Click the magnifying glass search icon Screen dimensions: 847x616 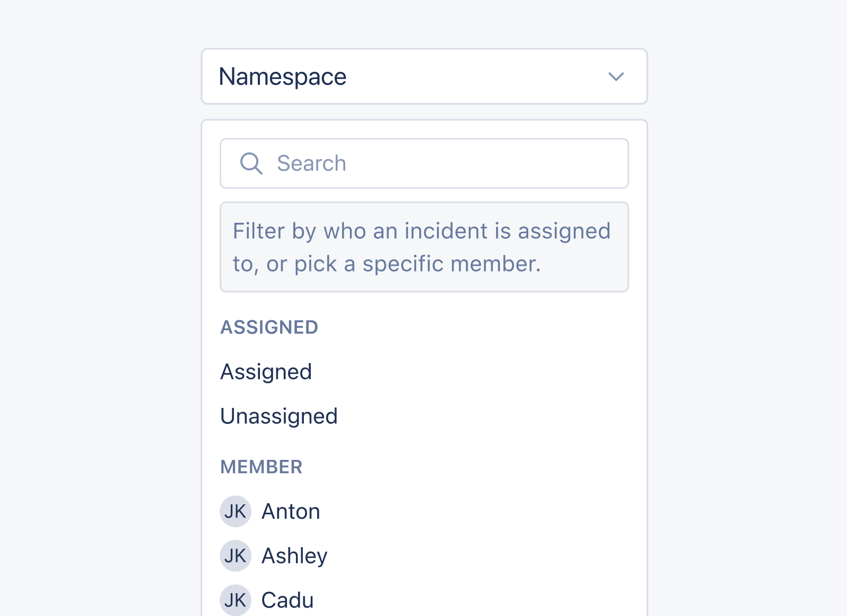[x=251, y=164]
